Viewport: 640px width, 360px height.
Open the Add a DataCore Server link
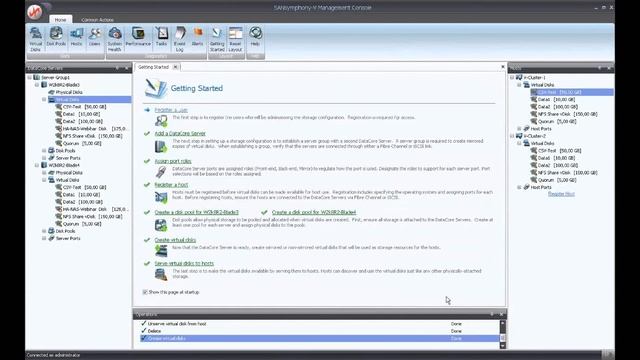(180, 133)
